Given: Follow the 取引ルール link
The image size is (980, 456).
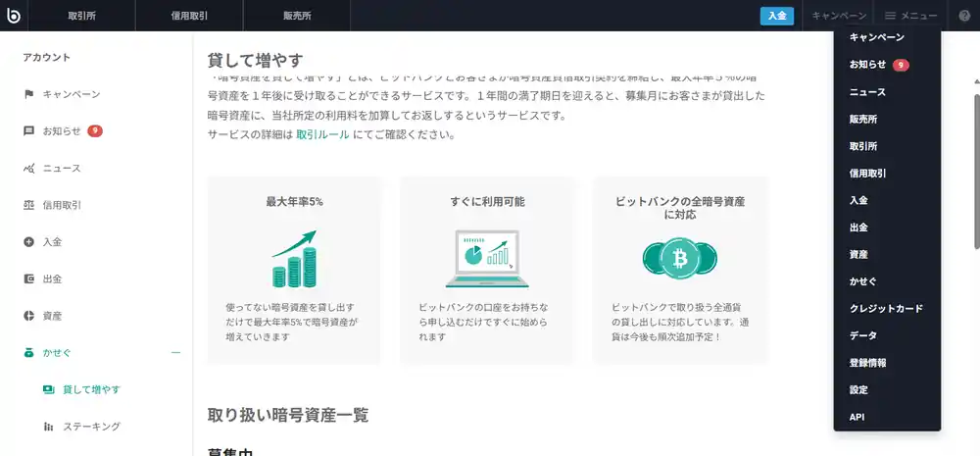Looking at the screenshot, I should [x=322, y=134].
